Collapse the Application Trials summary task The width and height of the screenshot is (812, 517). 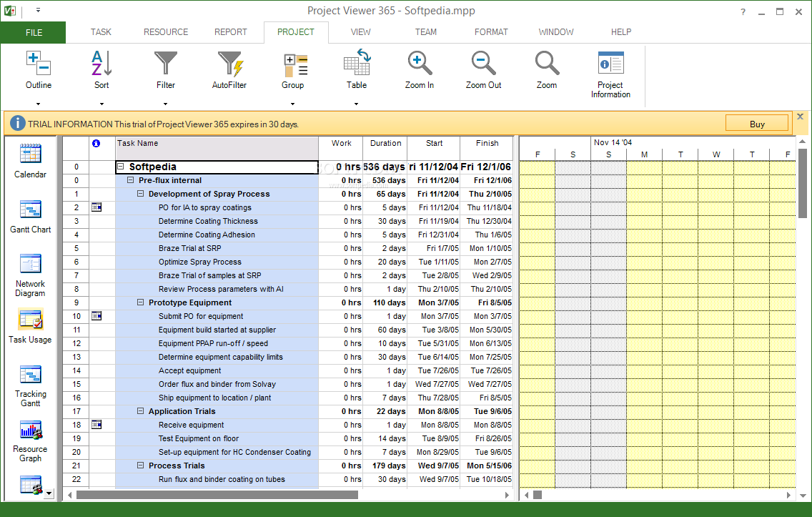[x=141, y=411]
